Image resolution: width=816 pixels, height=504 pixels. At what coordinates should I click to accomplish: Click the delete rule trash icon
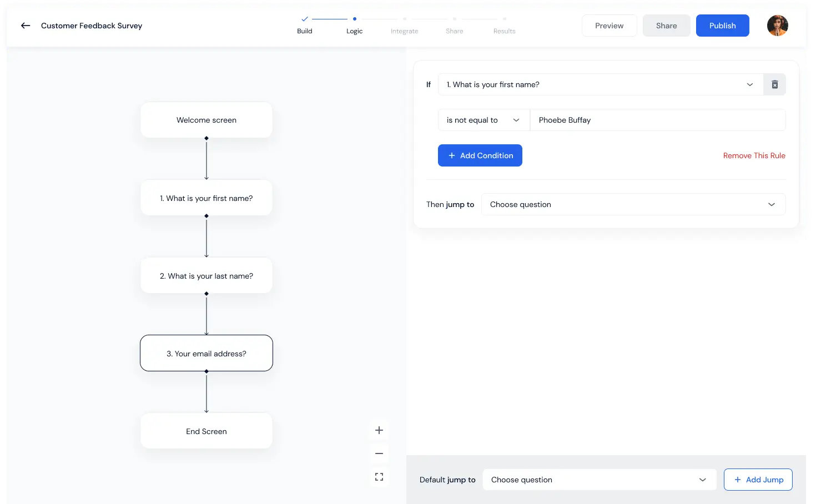coord(774,84)
